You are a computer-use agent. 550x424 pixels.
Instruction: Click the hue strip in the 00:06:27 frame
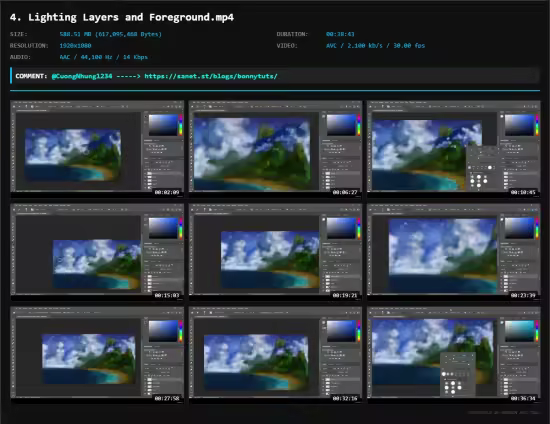tap(358, 125)
